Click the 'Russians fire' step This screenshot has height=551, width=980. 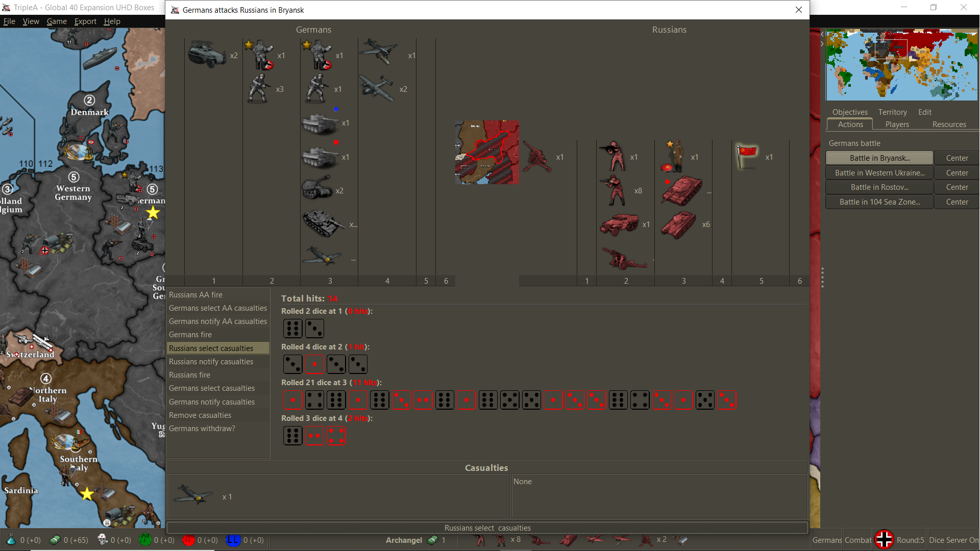coord(218,375)
